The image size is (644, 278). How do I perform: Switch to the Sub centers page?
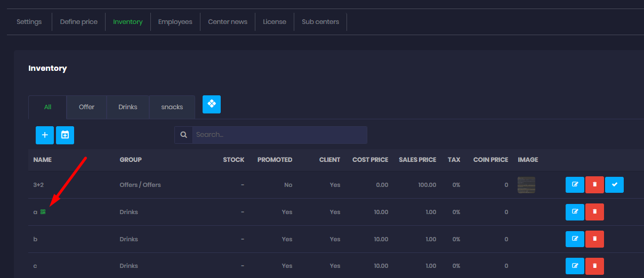click(320, 22)
